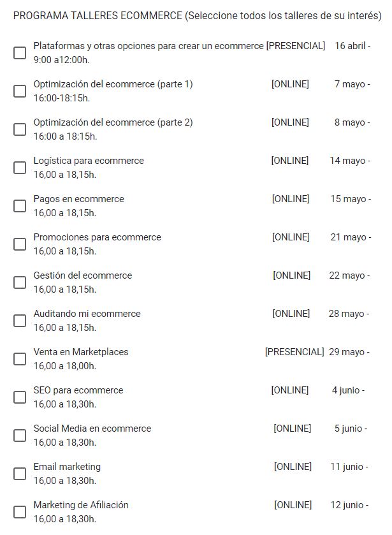Tick the Social Media en ecommerce checkbox
This screenshot has height=535, width=392.
coord(20,435)
